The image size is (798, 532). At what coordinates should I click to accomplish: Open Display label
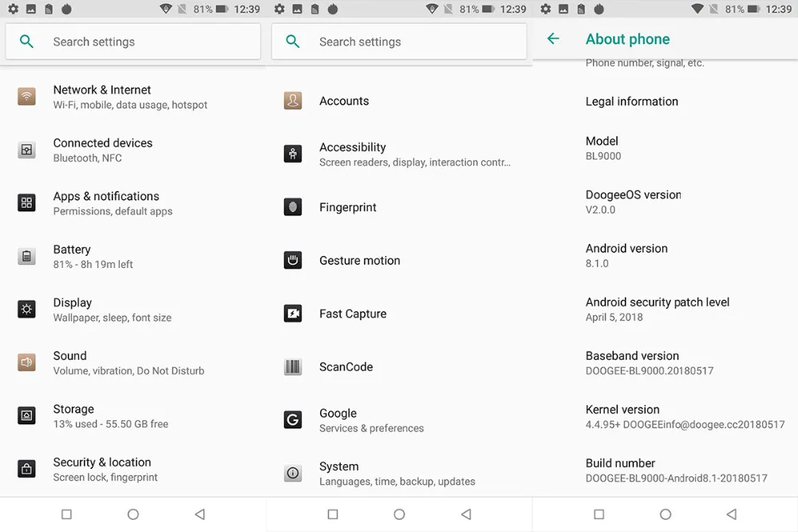point(73,302)
